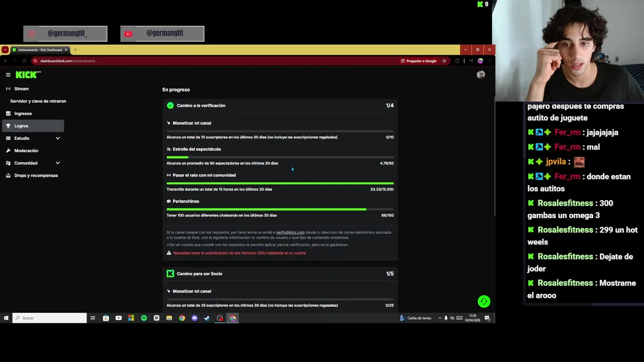The height and width of the screenshot is (362, 644).
Task: Open a new browser tab with plus button
Action: [75, 50]
